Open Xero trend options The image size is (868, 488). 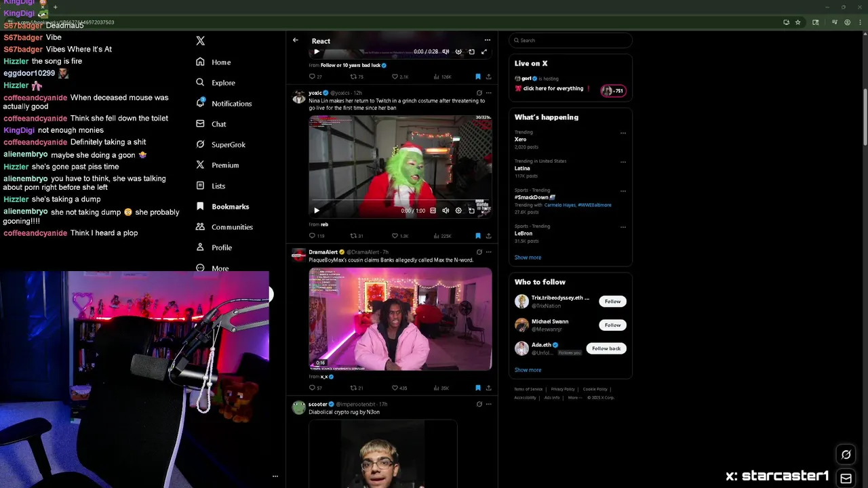point(623,133)
